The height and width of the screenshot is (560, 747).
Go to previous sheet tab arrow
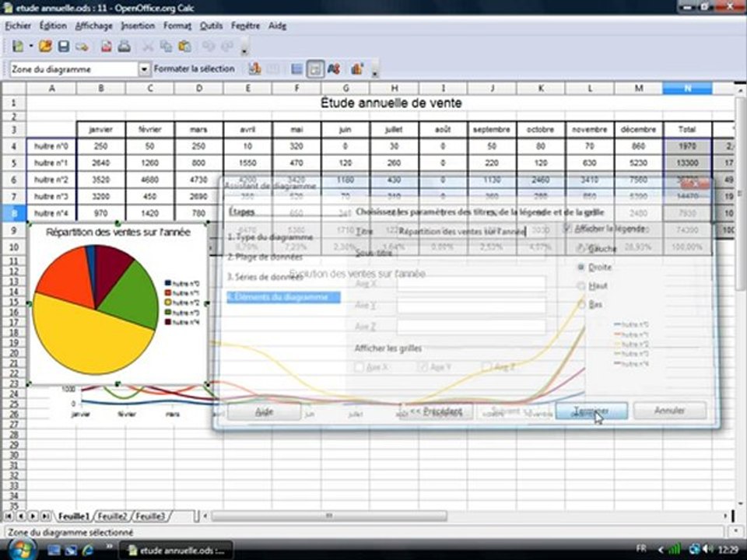[x=21, y=516]
